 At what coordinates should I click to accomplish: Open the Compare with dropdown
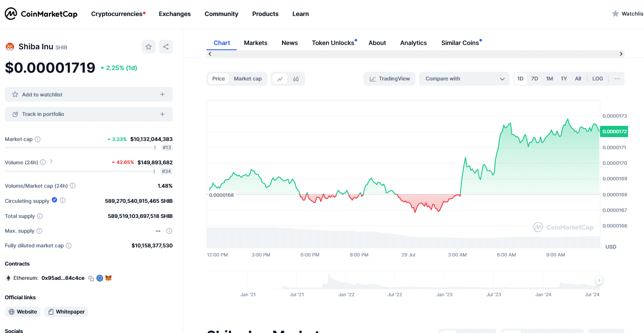point(464,79)
